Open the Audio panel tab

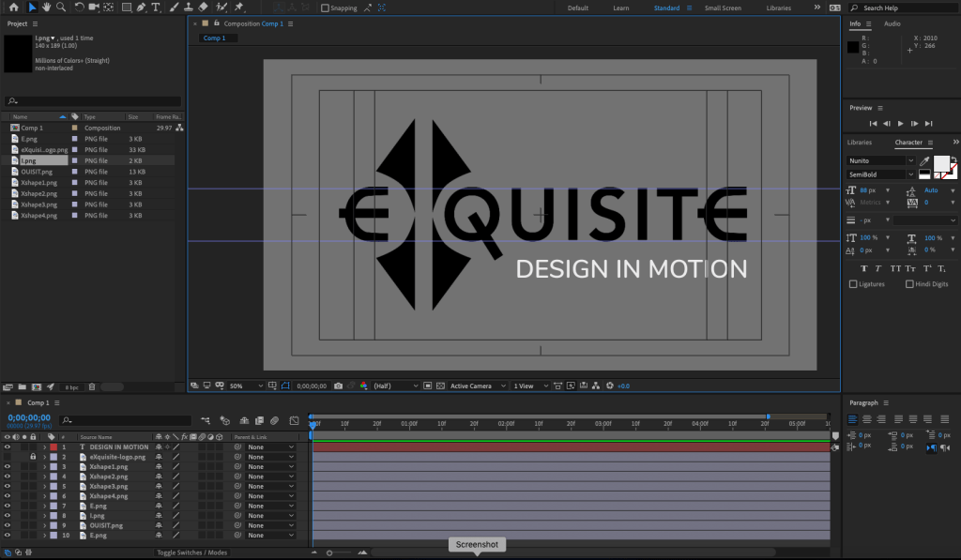point(892,23)
